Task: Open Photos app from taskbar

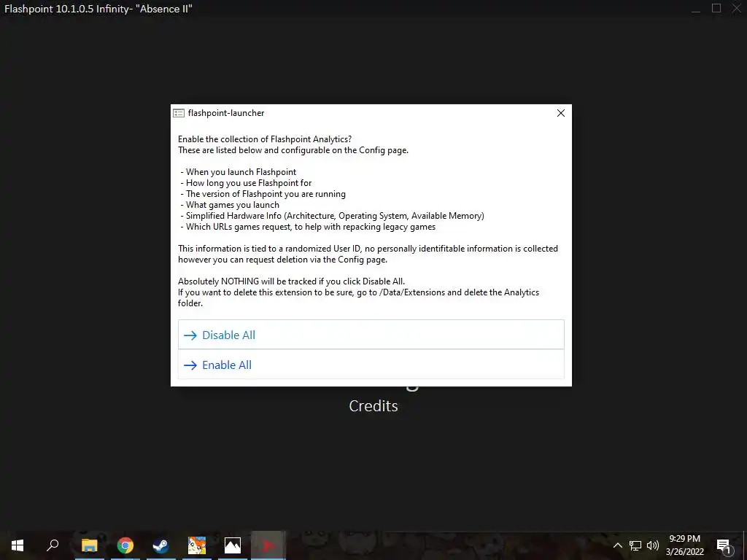Action: pos(233,545)
